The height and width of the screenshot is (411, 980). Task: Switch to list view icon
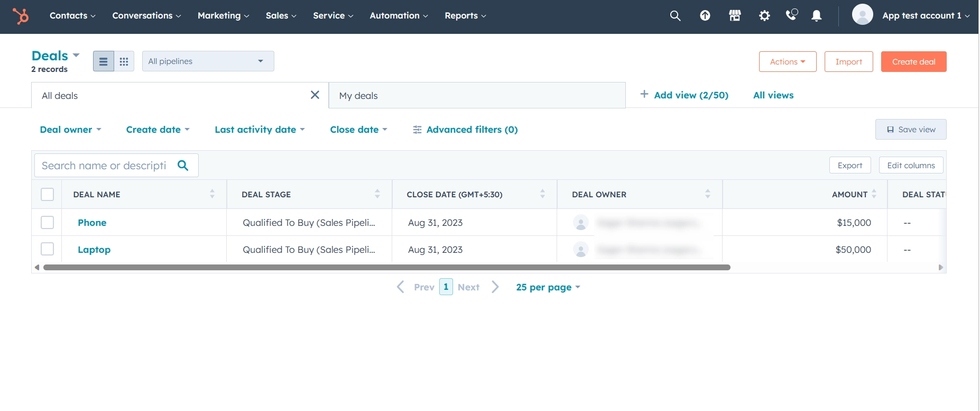click(x=104, y=61)
